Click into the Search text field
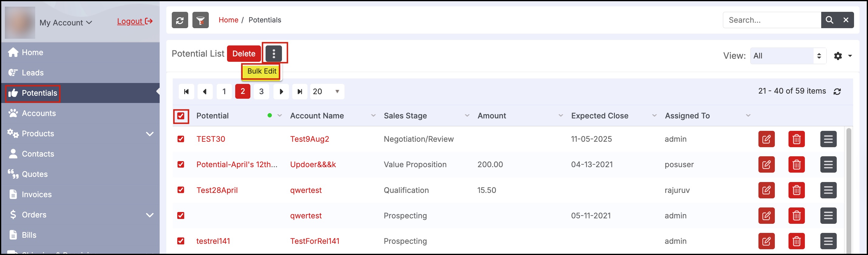Viewport: 868px width, 255px height. coord(771,20)
